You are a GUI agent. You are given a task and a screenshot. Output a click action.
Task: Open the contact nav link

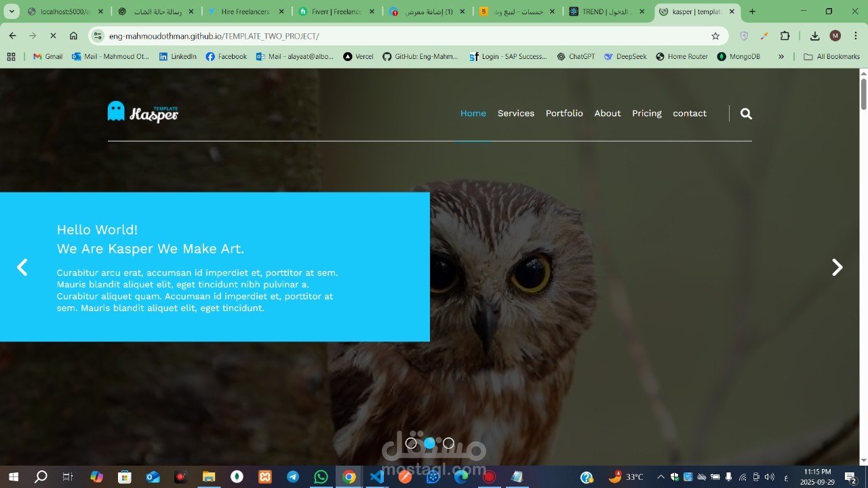click(x=690, y=113)
